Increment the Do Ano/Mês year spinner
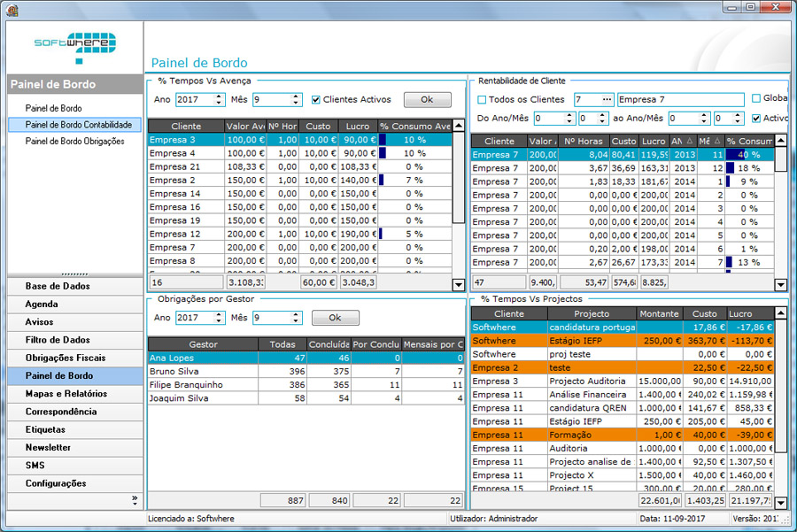 (569, 114)
